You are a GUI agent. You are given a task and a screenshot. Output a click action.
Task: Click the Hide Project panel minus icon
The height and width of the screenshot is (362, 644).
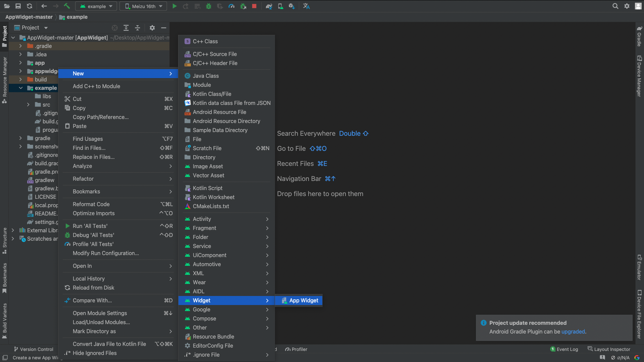(164, 28)
